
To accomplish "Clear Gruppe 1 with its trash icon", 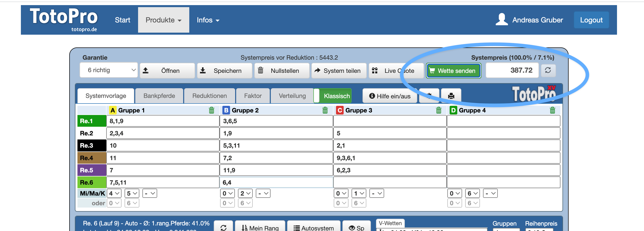I will (211, 110).
